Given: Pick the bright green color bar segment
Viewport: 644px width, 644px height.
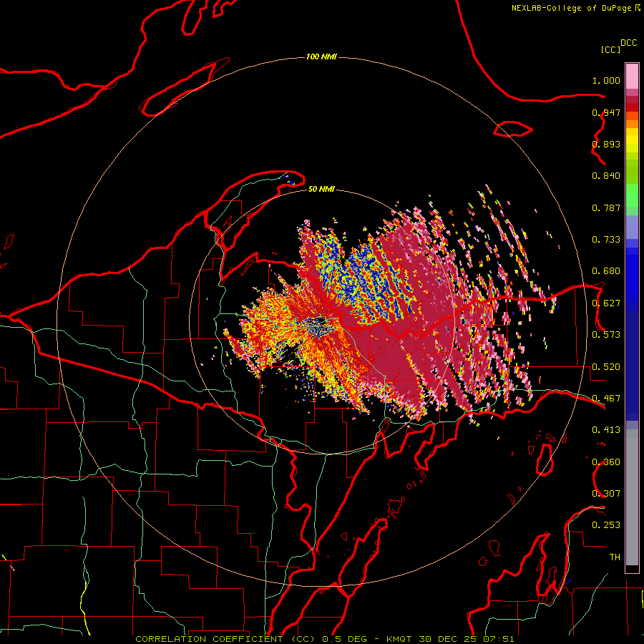Looking at the screenshot, I should (x=632, y=195).
